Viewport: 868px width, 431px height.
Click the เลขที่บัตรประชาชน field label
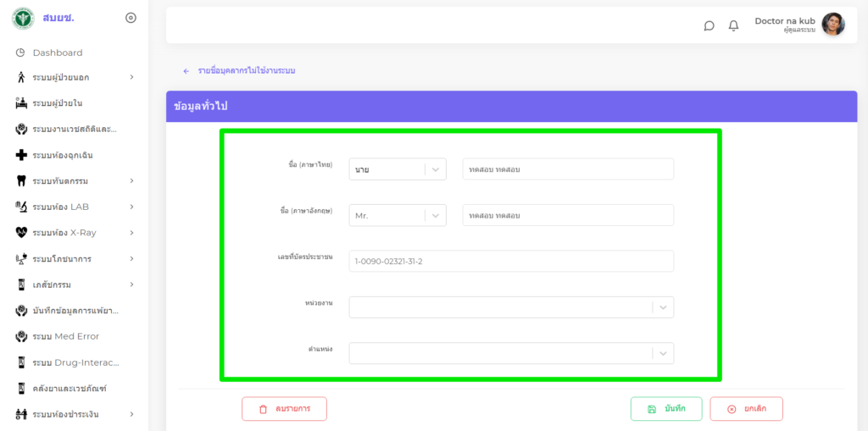click(305, 257)
